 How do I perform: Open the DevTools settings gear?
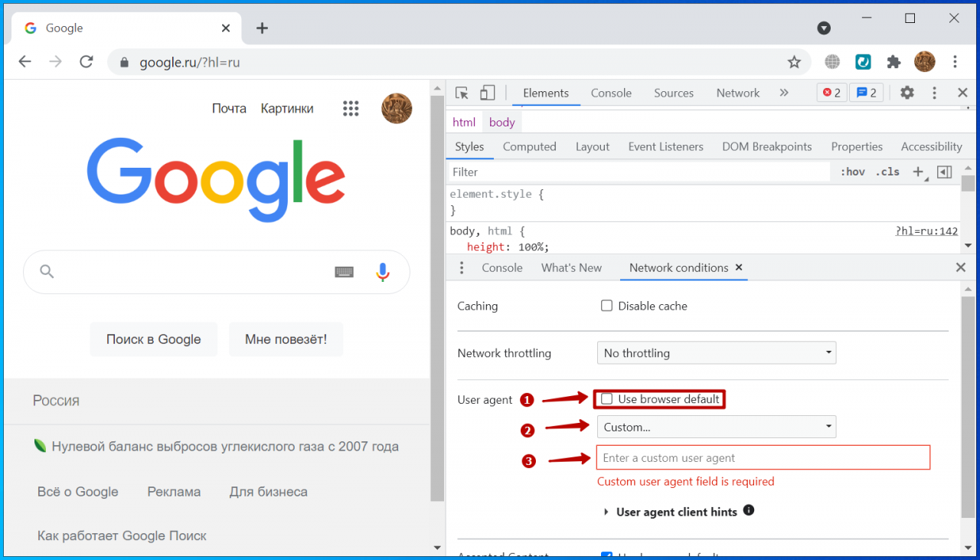pos(907,93)
